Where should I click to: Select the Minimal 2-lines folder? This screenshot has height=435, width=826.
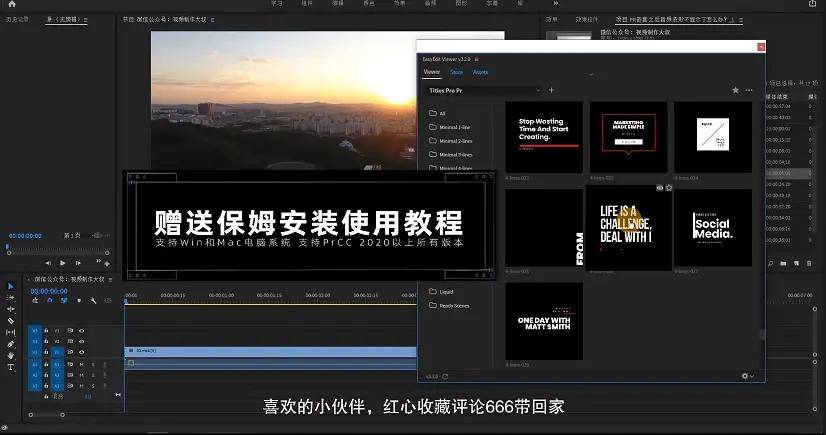pos(451,141)
